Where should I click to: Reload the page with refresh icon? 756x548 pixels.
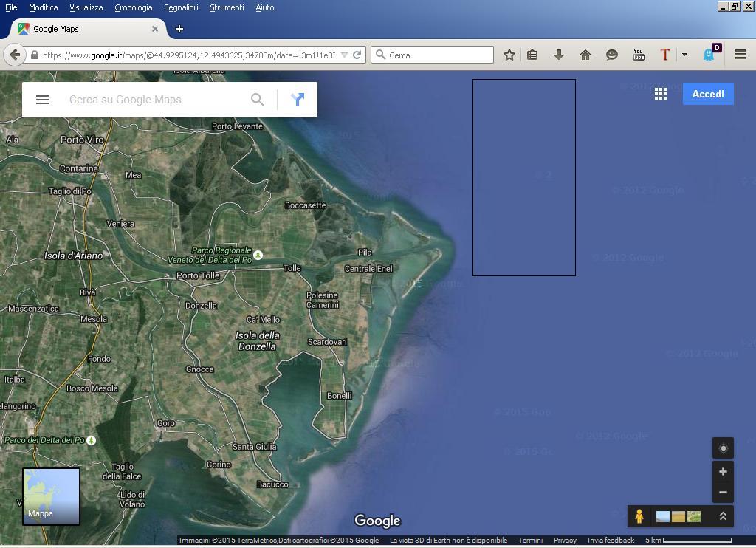coord(357,55)
